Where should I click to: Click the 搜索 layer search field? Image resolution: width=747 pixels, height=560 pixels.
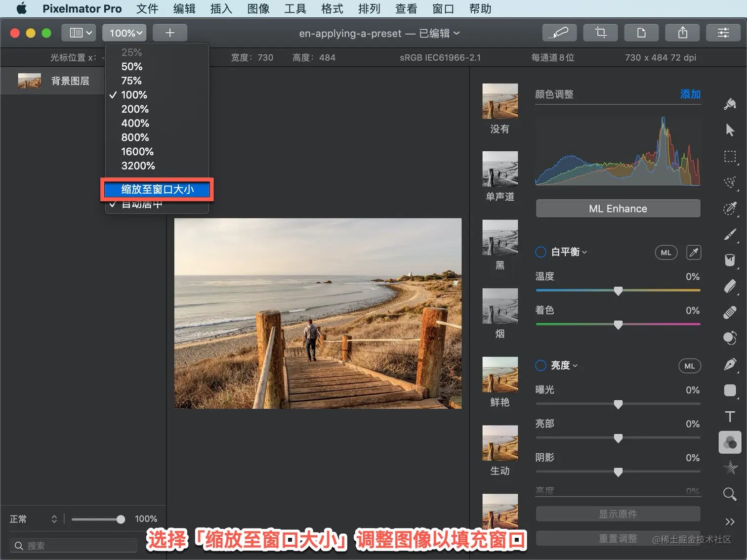click(74, 546)
